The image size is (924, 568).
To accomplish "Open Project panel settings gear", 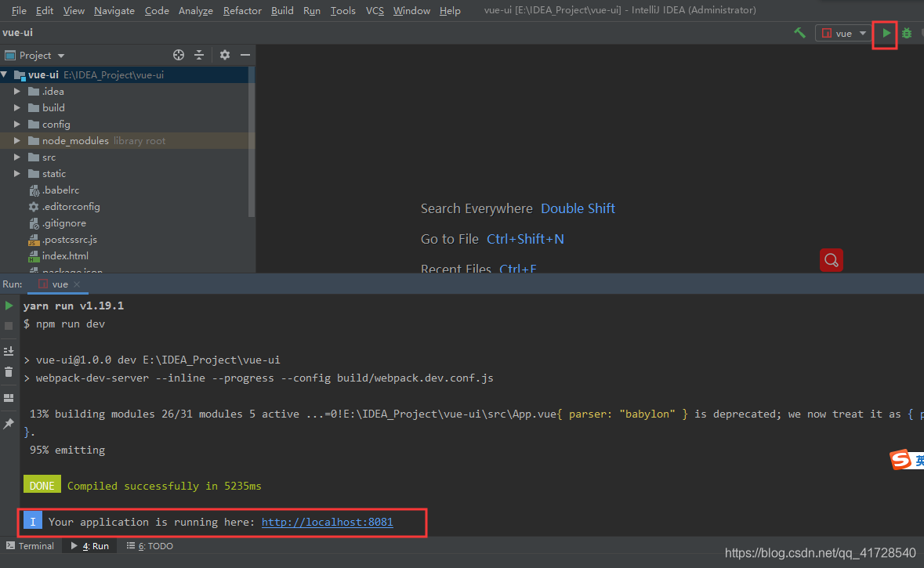I will (x=224, y=55).
